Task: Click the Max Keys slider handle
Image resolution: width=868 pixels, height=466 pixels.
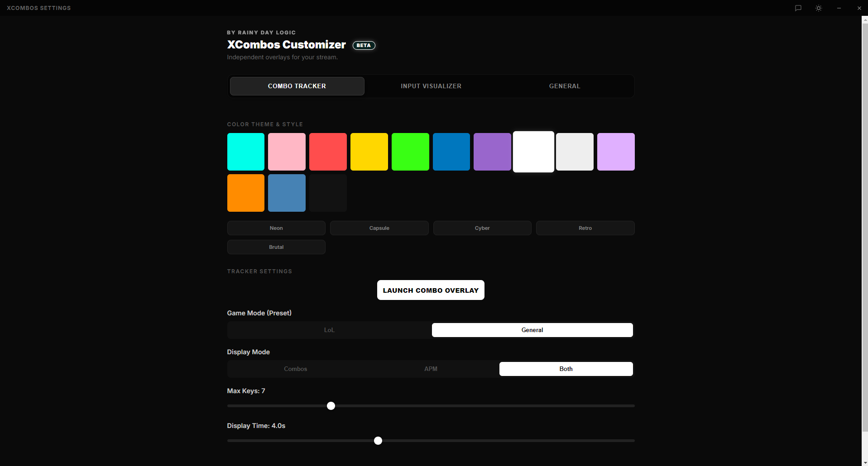Action: tap(331, 406)
